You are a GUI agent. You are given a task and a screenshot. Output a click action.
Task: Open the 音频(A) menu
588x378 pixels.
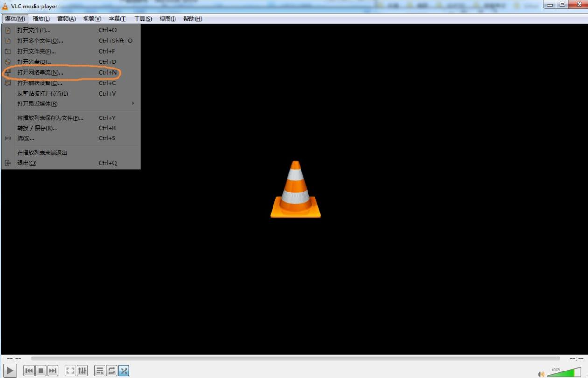[x=66, y=19]
